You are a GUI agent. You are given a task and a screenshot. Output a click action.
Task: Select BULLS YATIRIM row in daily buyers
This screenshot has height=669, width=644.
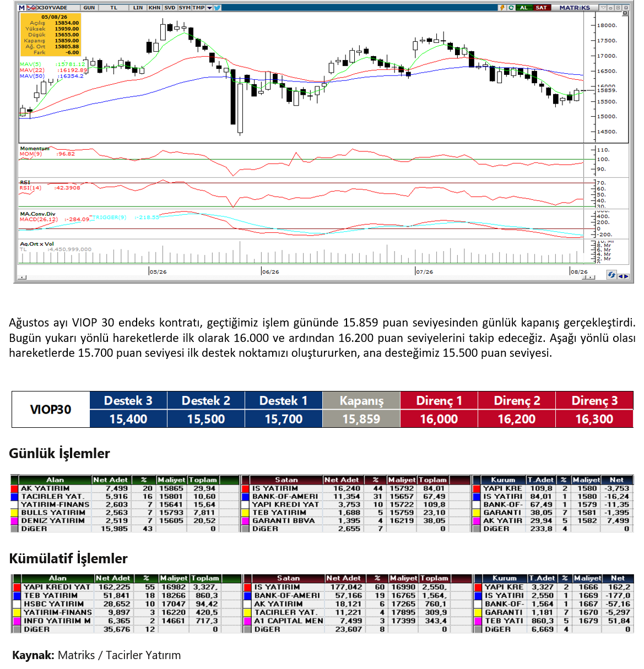(x=125, y=513)
